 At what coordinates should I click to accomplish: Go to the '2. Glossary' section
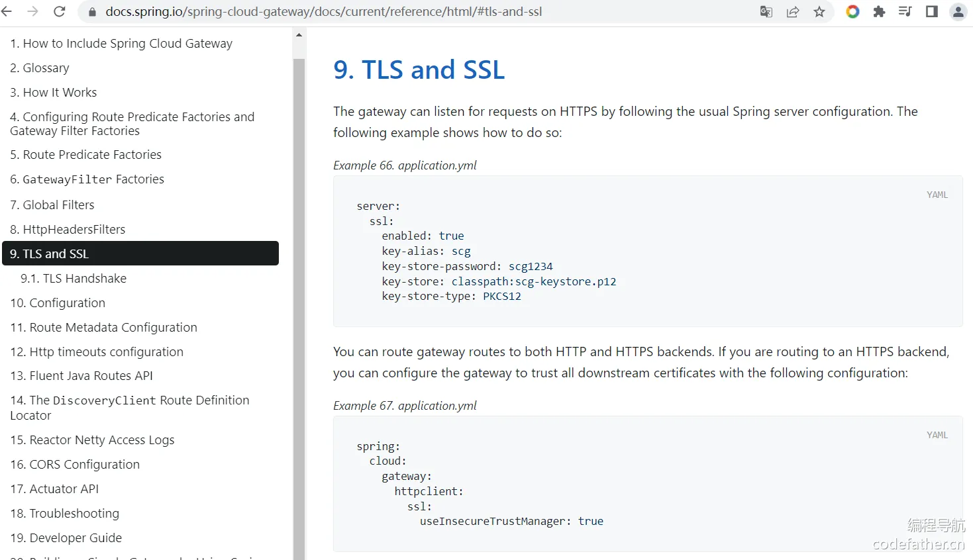(40, 68)
